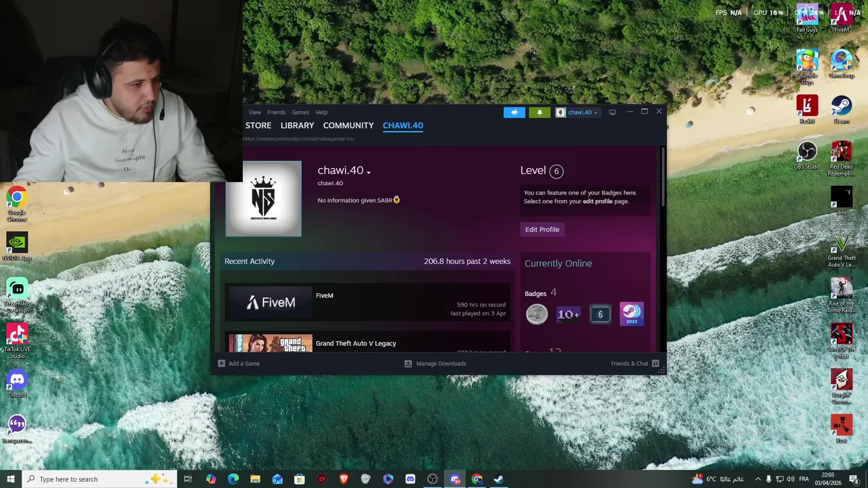Screen dimensions: 868x488
Task: Open Task View on the taskbar
Action: coord(188,479)
